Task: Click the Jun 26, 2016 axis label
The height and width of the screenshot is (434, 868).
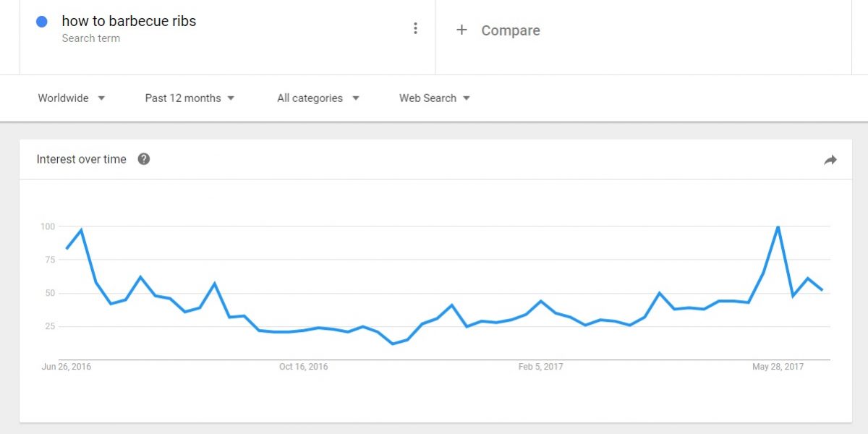Action: pyautogui.click(x=67, y=367)
